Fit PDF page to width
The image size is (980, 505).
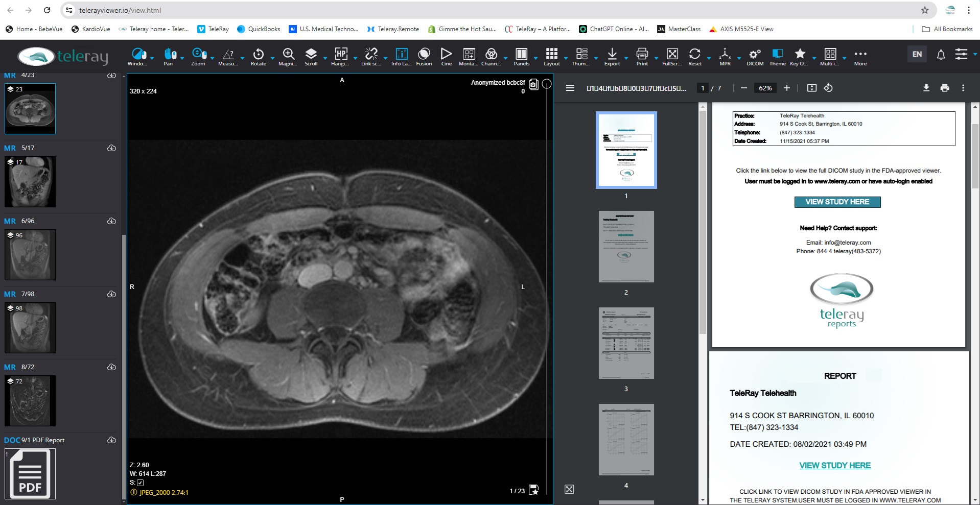(x=812, y=88)
